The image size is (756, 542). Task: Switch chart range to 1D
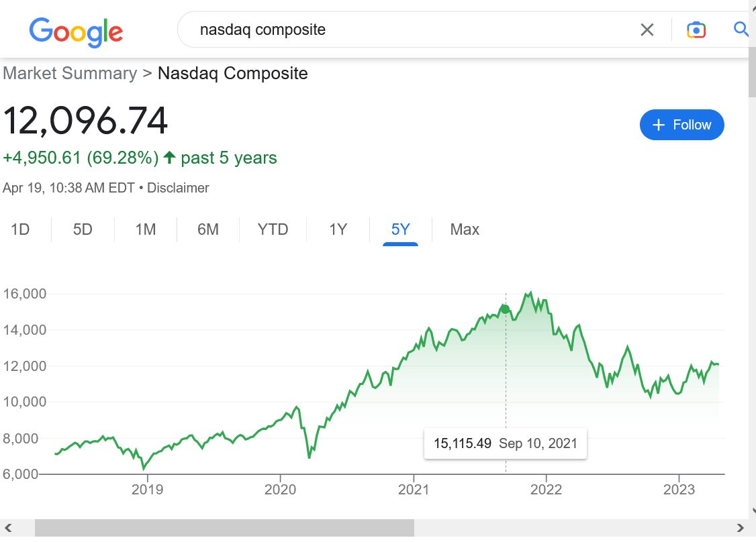pos(20,229)
